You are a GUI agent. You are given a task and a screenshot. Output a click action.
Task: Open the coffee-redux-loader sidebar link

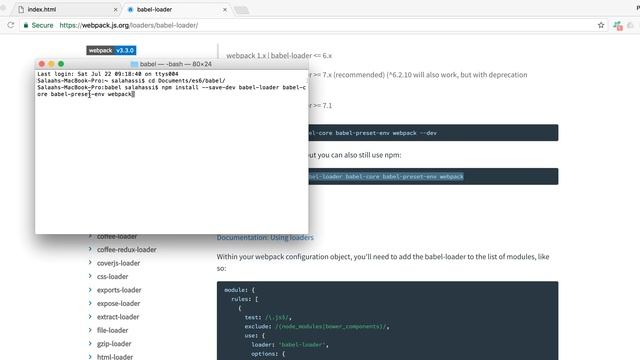127,249
